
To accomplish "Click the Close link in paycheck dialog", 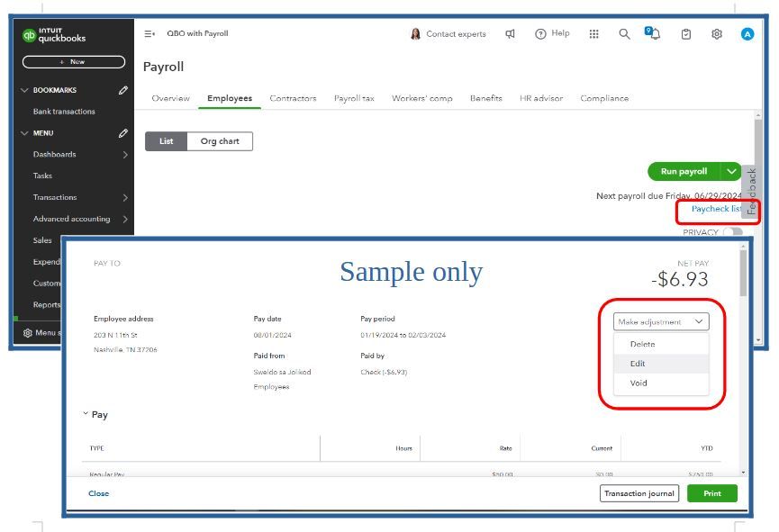I will [x=98, y=493].
